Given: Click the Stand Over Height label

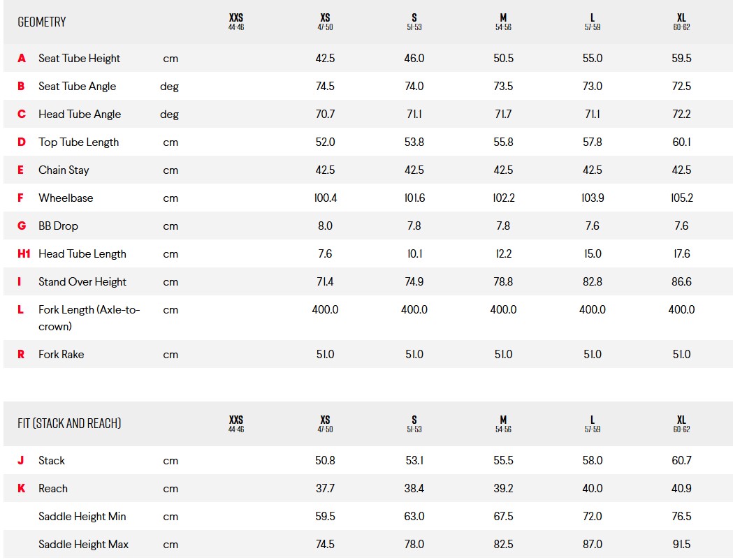Looking at the screenshot, I should coord(82,281).
